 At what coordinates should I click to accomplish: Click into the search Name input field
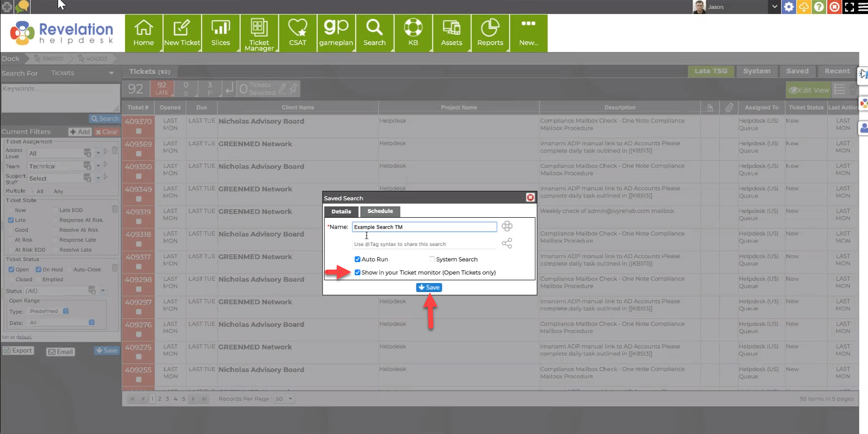pos(424,227)
